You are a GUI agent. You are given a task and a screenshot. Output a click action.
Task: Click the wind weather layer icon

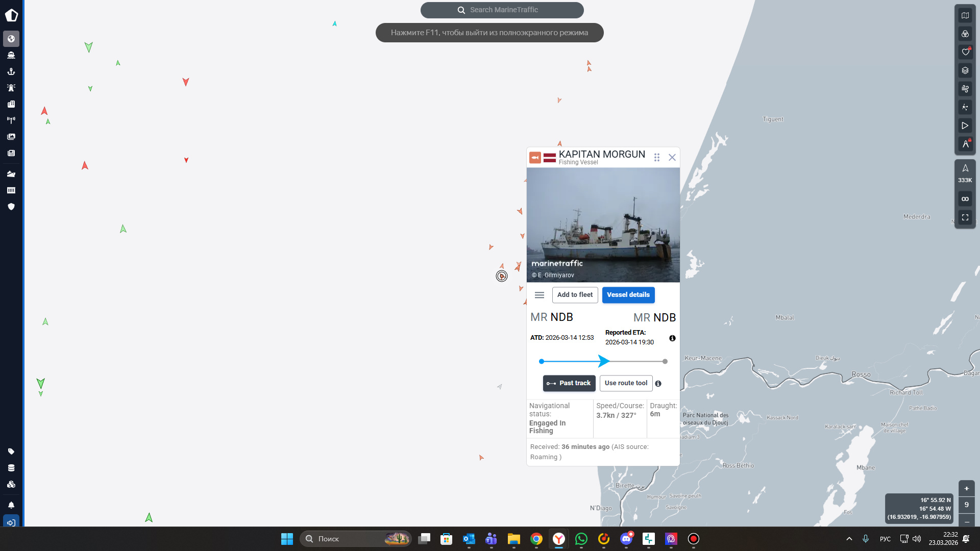tap(965, 89)
